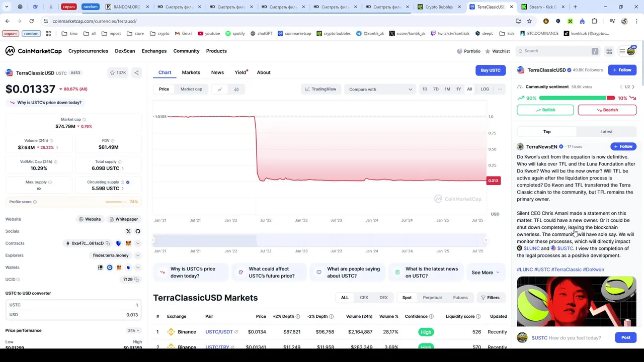Open the Cryptocurrencies menu
The width and height of the screenshot is (644, 362).
pyautogui.click(x=88, y=51)
